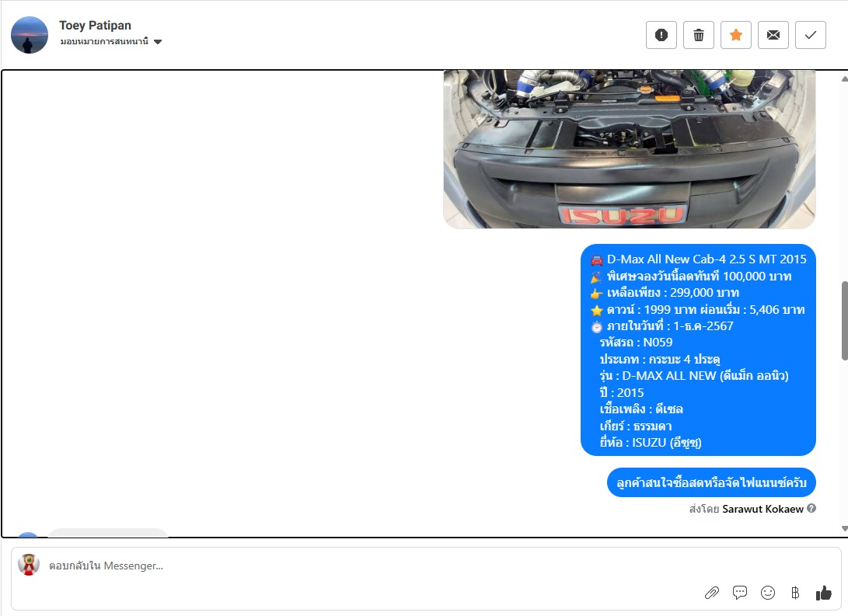Image resolution: width=848 pixels, height=616 pixels.
Task: Click the sender name Sarawut Kokaew
Action: pos(763,509)
